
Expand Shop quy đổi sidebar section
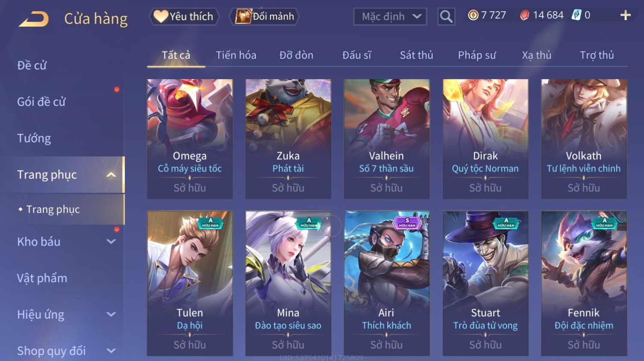pos(111,351)
